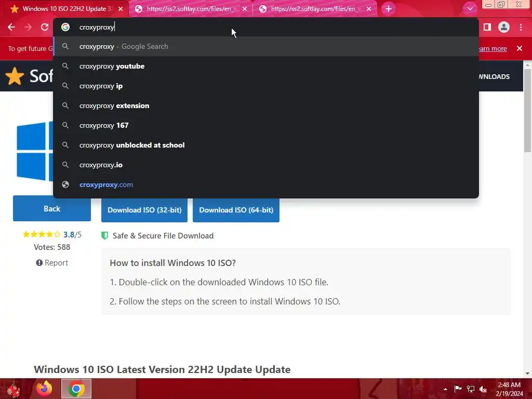
Task: Open the croxyproxy.com URL suggestion
Action: tap(265, 184)
